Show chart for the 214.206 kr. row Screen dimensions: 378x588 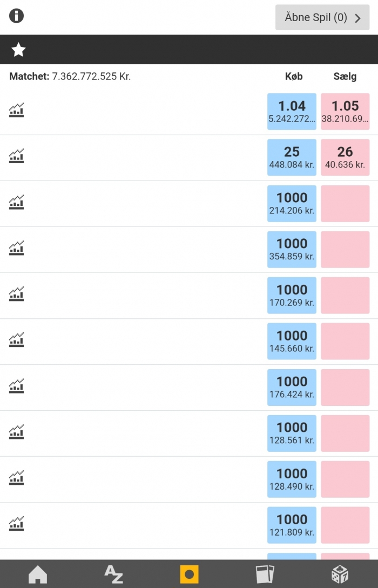[17, 202]
